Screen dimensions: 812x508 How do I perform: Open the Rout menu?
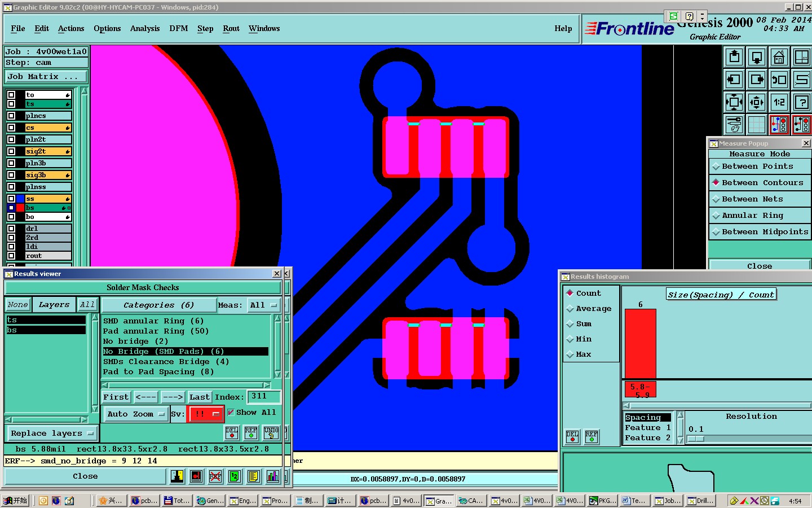(x=231, y=29)
